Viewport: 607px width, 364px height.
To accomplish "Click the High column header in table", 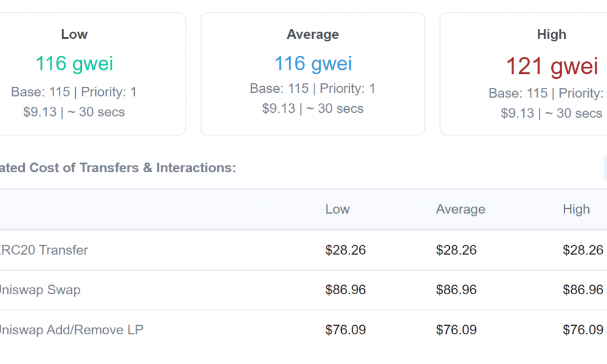I will click(577, 209).
